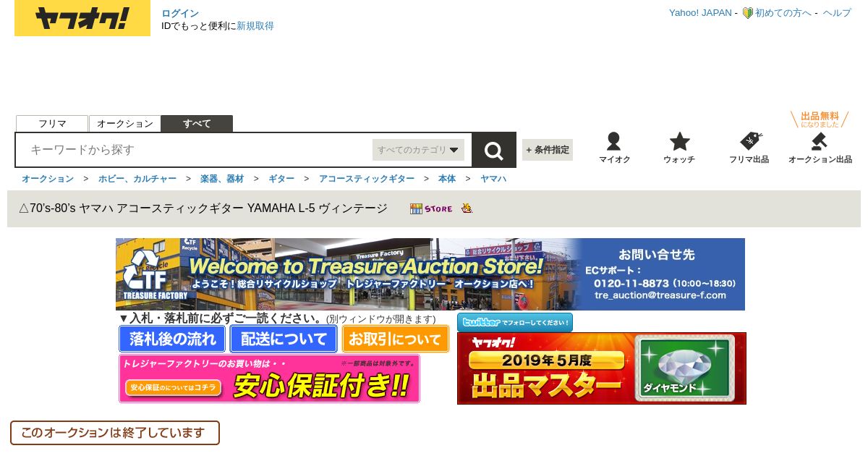Click the small icon next to STORE badge

click(x=467, y=208)
